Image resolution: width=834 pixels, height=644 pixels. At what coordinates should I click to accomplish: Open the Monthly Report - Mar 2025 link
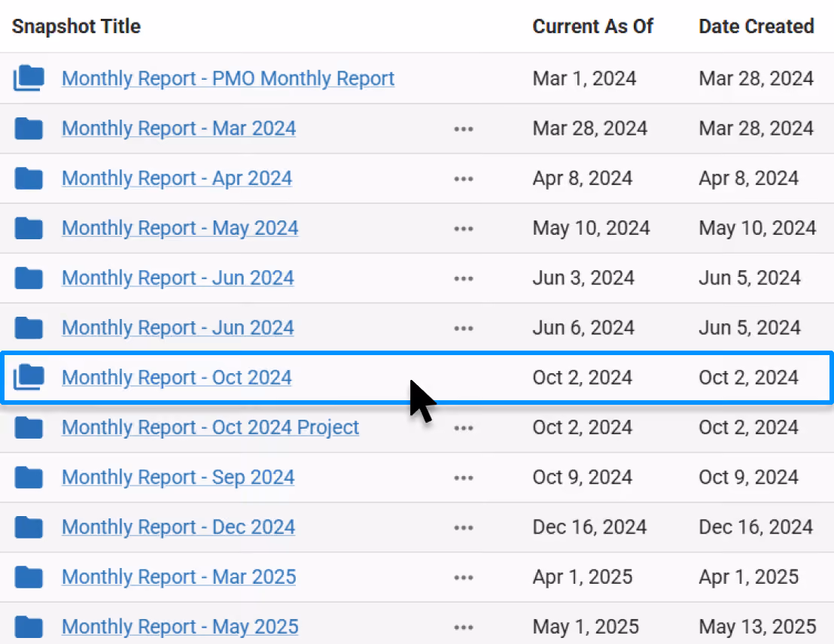point(178,577)
